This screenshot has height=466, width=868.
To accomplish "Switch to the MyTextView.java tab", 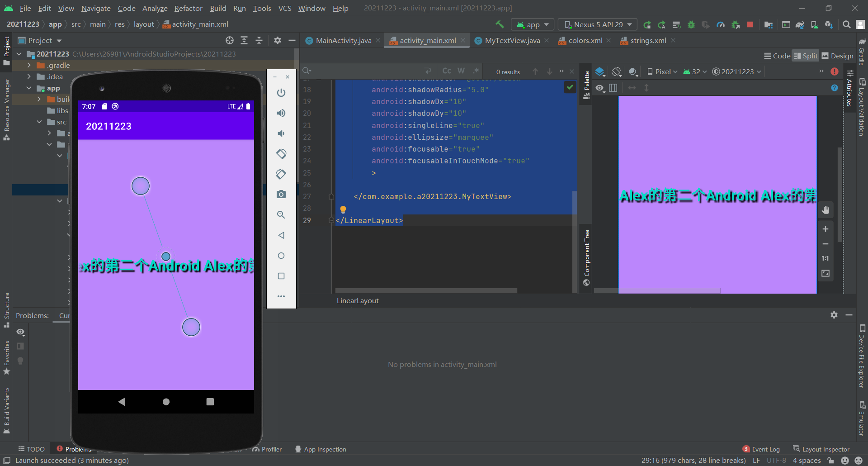I will [512, 41].
